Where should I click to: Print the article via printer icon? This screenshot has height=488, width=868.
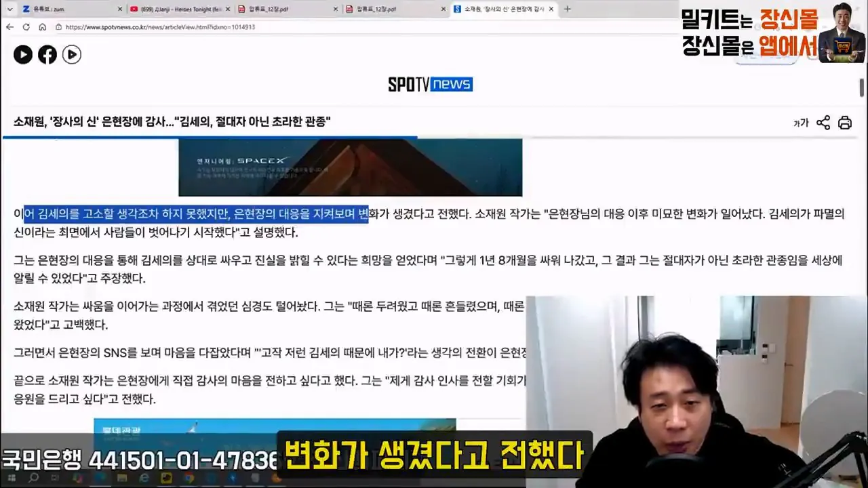tap(845, 123)
